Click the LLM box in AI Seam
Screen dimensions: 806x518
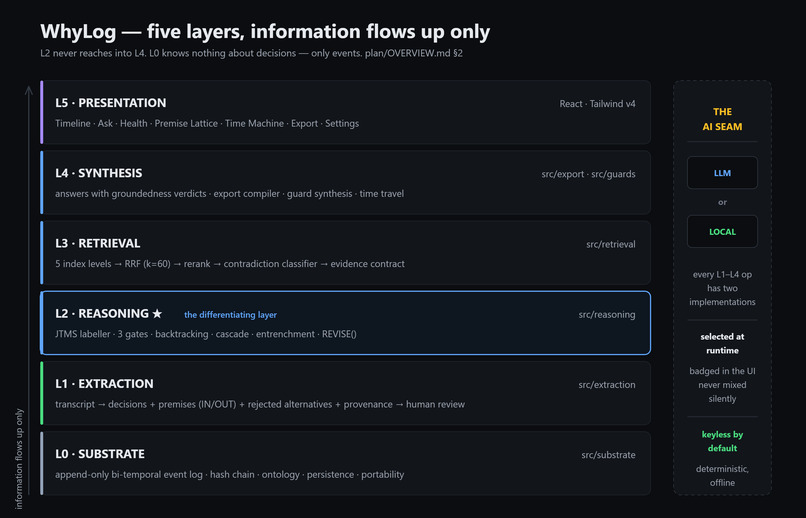click(x=722, y=173)
